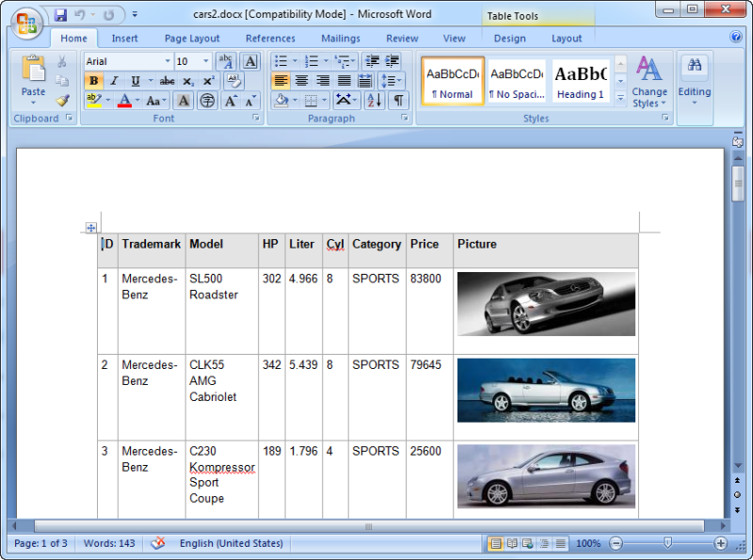Cut selection with scissors icon
The width and height of the screenshot is (753, 560).
(62, 61)
